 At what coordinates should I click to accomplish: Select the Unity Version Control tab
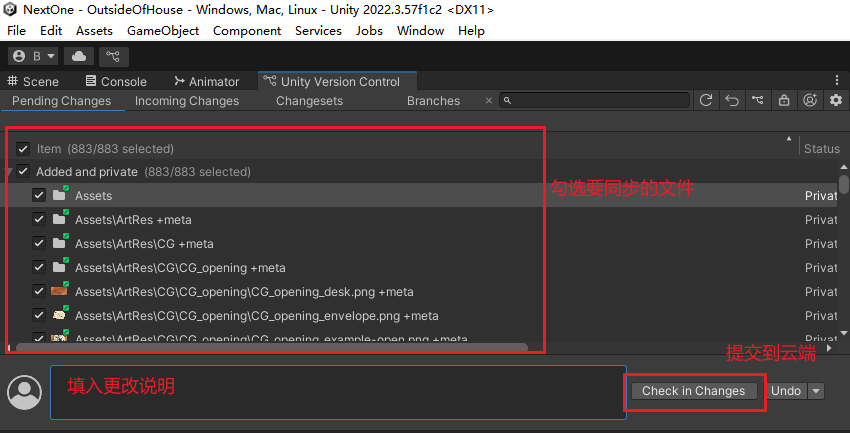(x=337, y=81)
